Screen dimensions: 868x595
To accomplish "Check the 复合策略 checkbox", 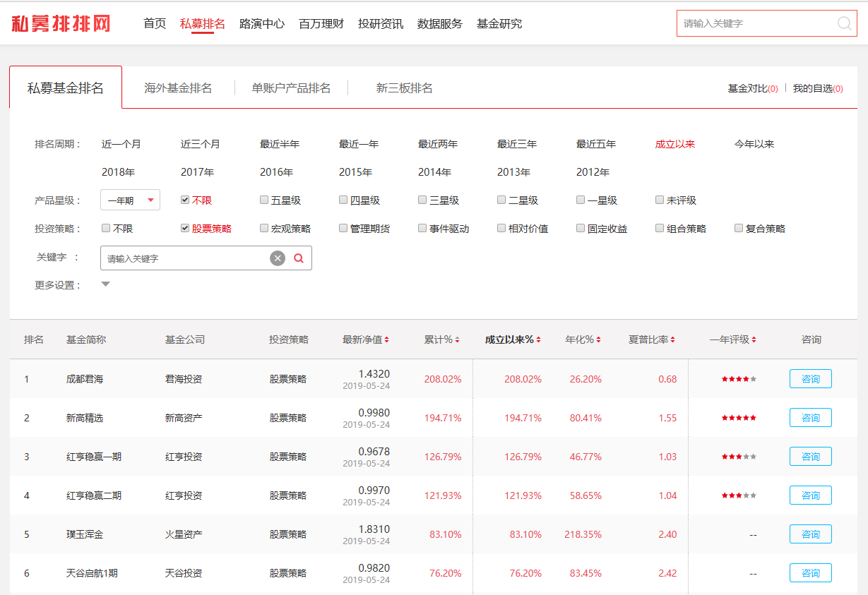I will 739,228.
